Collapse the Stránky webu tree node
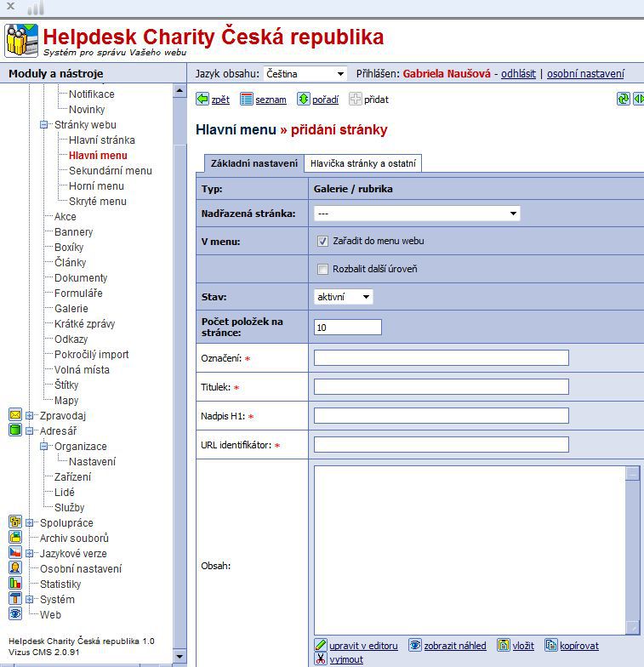The width and height of the screenshot is (644, 667). (x=44, y=124)
